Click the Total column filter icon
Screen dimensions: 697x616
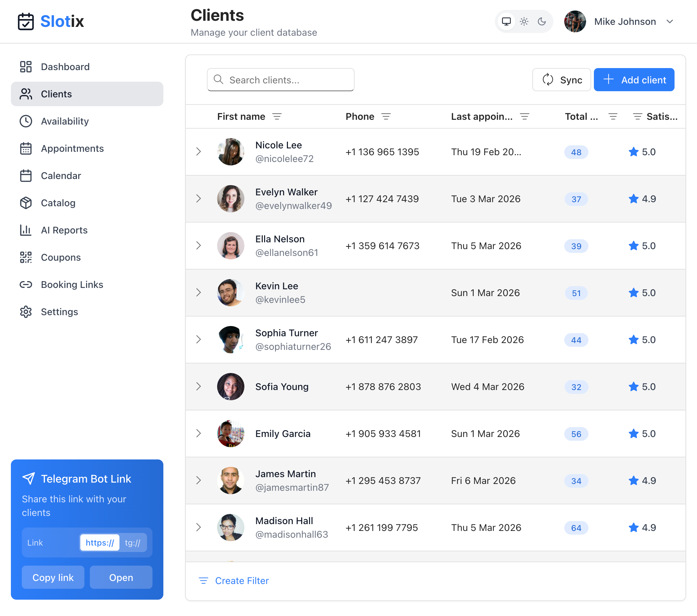(x=613, y=117)
